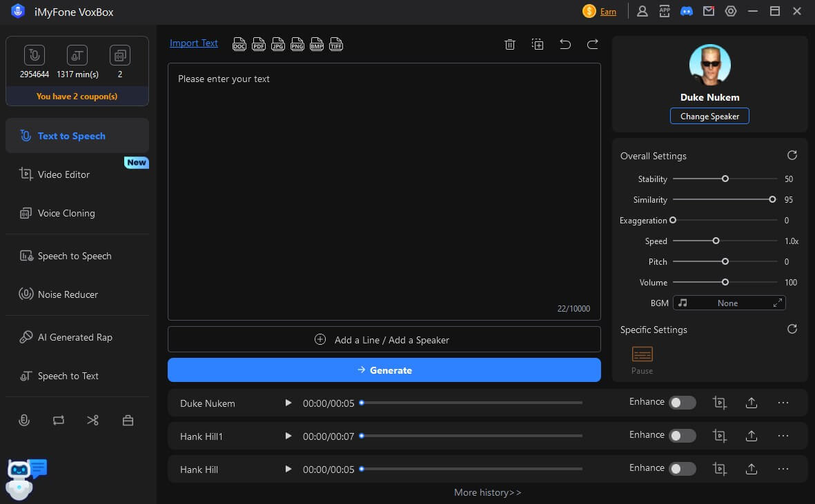The height and width of the screenshot is (504, 815).
Task: Play the Duke Nukem audio clip
Action: tap(288, 403)
